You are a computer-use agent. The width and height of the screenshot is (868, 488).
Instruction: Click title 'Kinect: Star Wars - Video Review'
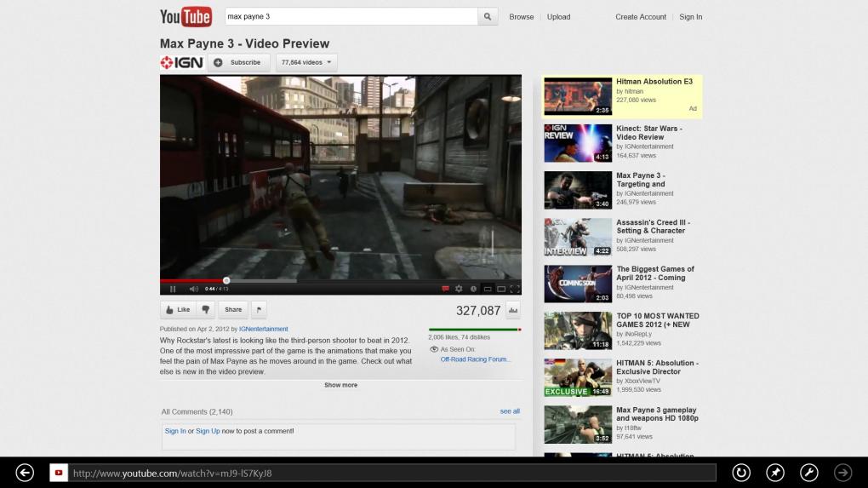(x=649, y=133)
